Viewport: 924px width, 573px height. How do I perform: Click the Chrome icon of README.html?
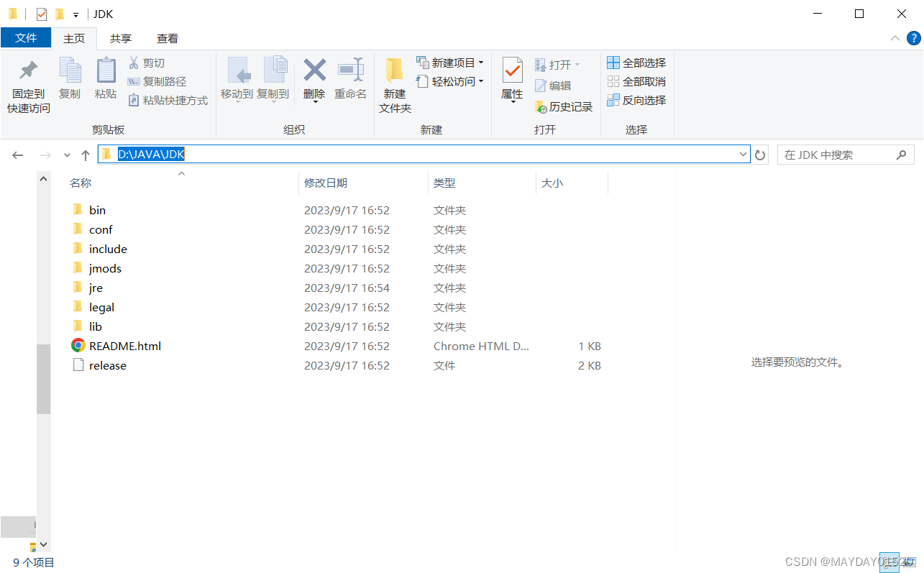pyautogui.click(x=78, y=346)
